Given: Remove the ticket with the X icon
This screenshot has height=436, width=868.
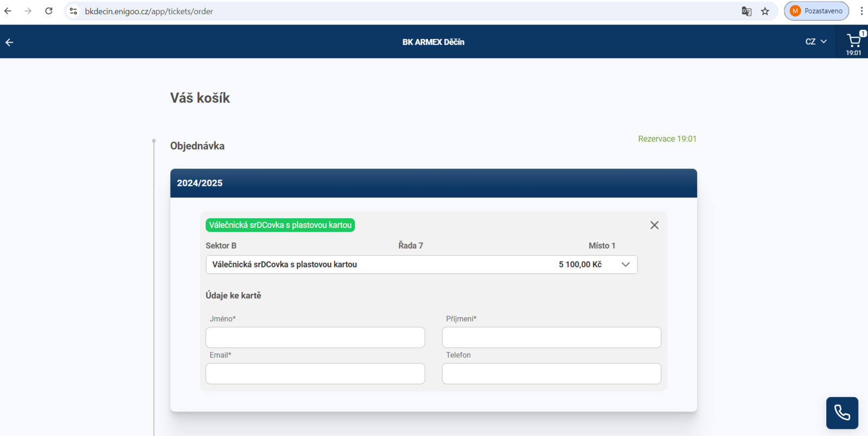Looking at the screenshot, I should click(x=654, y=225).
